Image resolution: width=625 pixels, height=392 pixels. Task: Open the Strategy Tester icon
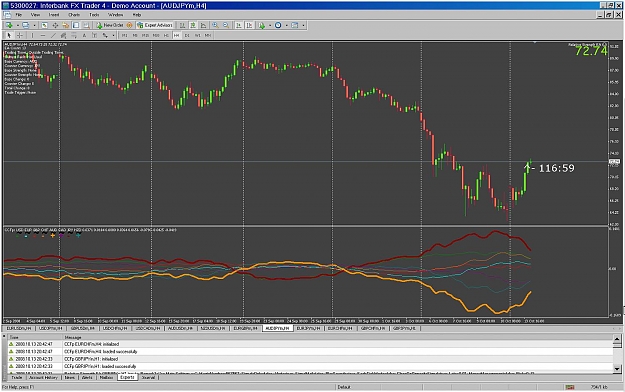[x=86, y=25]
